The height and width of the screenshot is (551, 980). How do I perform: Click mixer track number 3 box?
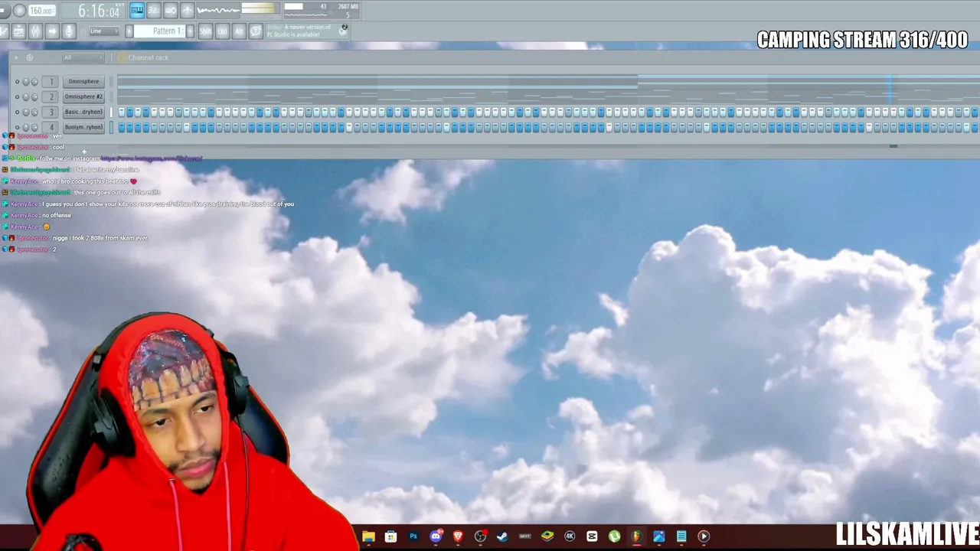pos(51,112)
